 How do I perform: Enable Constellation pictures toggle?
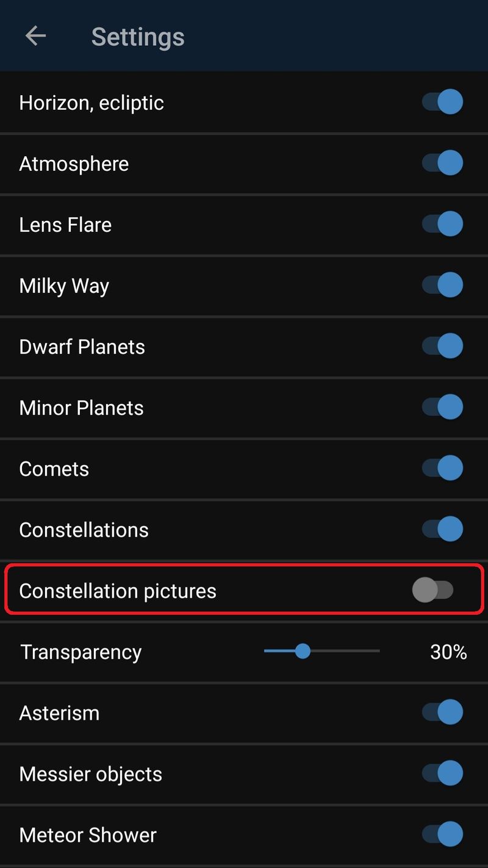[x=432, y=590]
